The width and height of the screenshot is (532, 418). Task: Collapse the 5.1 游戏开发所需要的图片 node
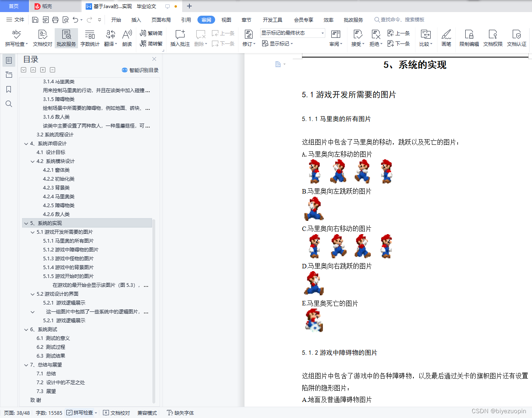33,232
